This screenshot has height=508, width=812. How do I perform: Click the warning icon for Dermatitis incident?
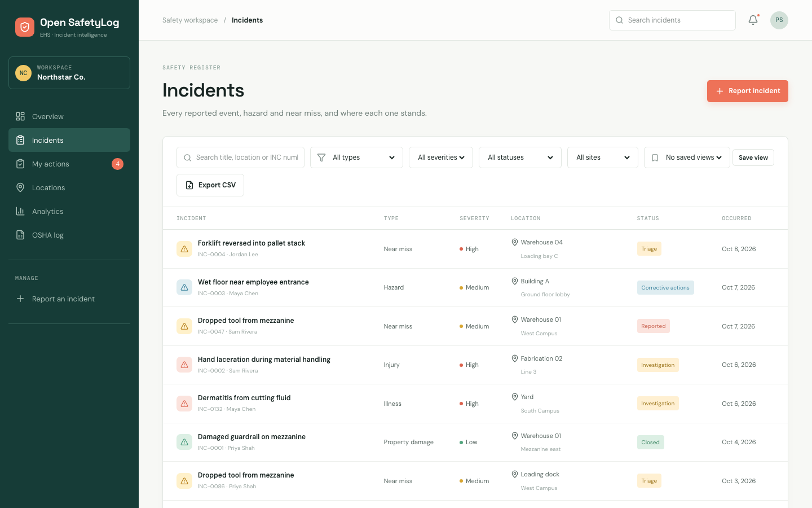184,404
